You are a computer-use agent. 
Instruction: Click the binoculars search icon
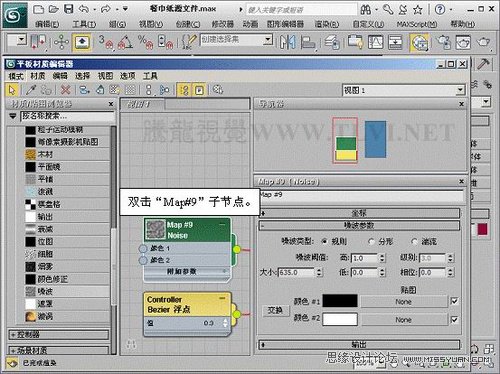pyautogui.click(x=366, y=10)
